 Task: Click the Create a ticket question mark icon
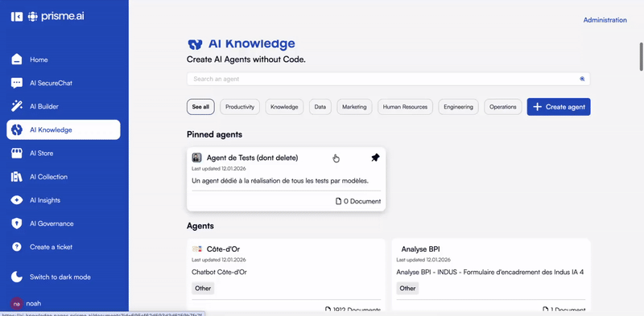(17, 247)
